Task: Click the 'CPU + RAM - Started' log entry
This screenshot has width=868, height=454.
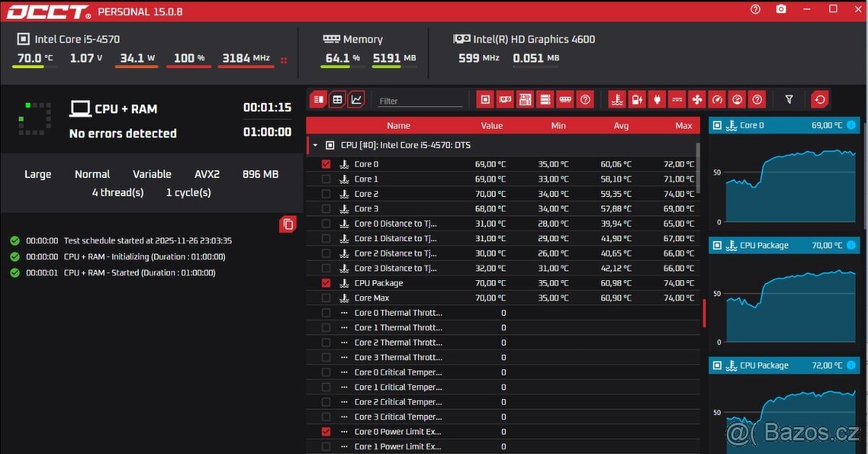Action: pos(140,272)
